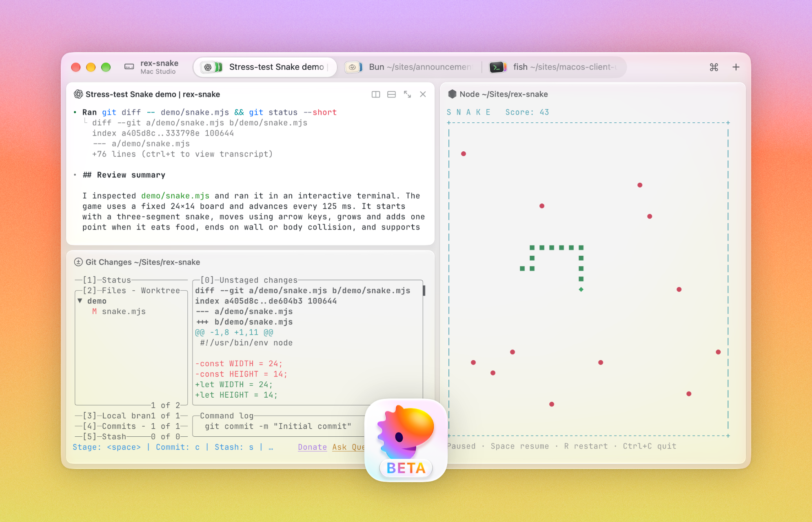812x522 pixels.
Task: Open the Ask Question link
Action: (348, 447)
